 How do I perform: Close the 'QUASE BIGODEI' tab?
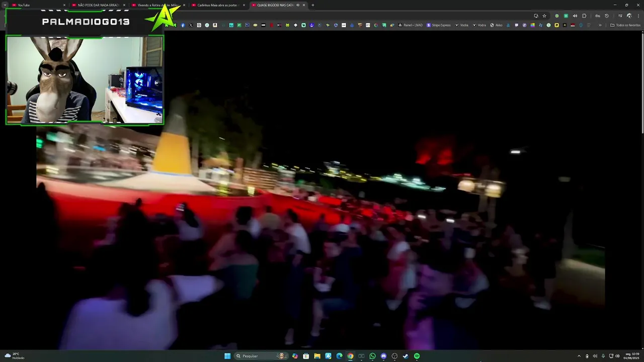304,5
